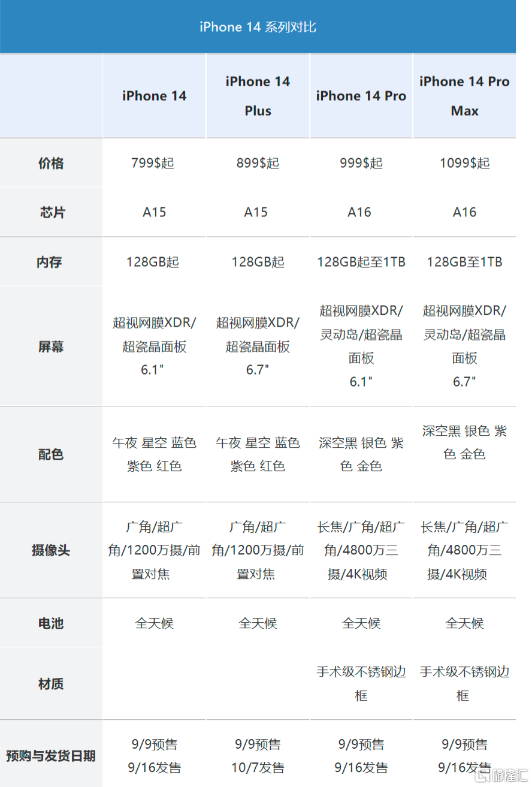
Task: Click iPhone 14 Plus screen cell with 6.7"
Action: pos(258,346)
